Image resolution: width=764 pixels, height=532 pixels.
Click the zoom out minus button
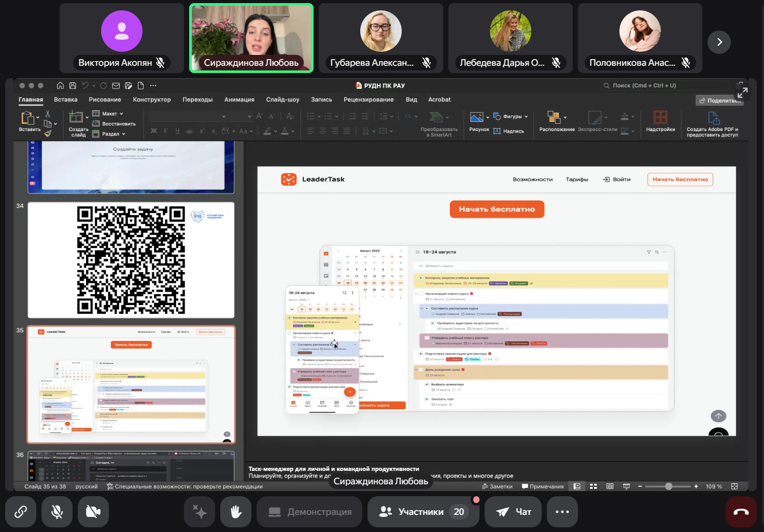click(x=640, y=486)
